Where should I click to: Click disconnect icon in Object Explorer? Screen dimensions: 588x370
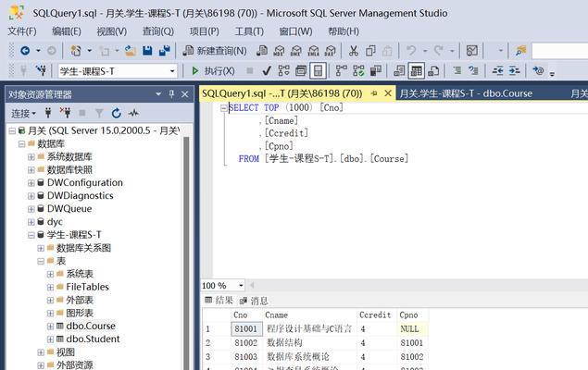[65, 112]
